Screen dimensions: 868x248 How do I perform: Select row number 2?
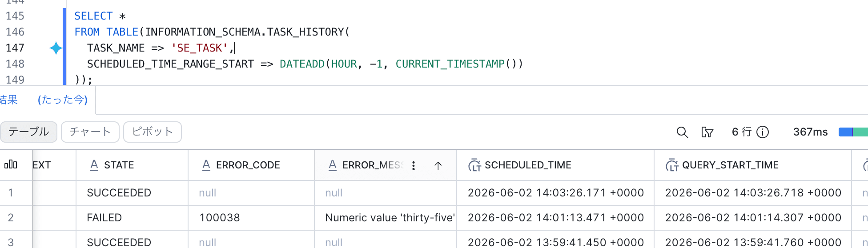(11, 218)
